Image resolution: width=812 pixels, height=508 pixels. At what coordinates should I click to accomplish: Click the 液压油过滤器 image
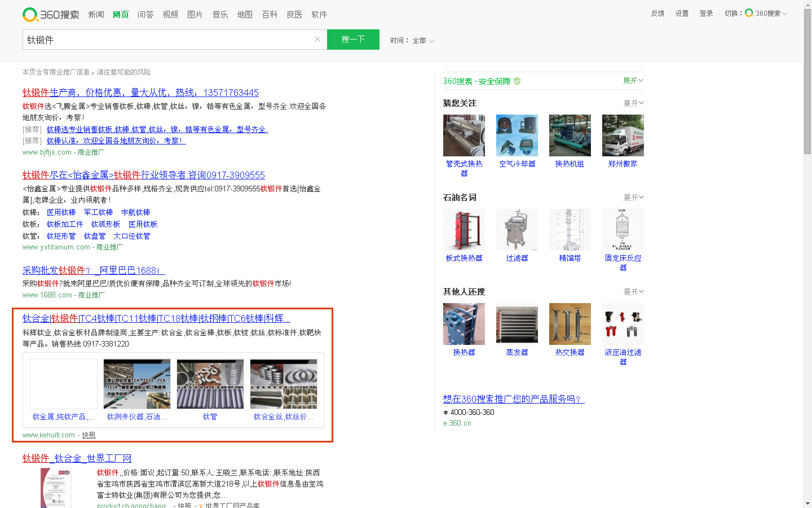pyautogui.click(x=623, y=324)
